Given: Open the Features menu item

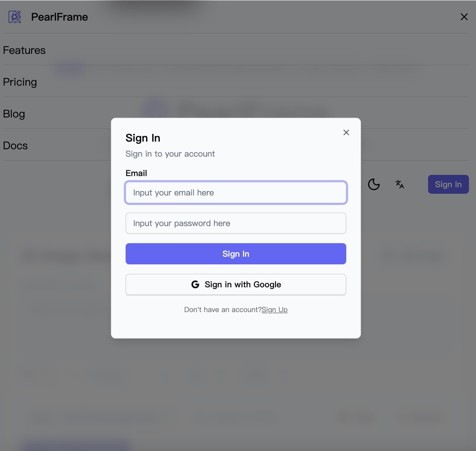Looking at the screenshot, I should [x=24, y=50].
